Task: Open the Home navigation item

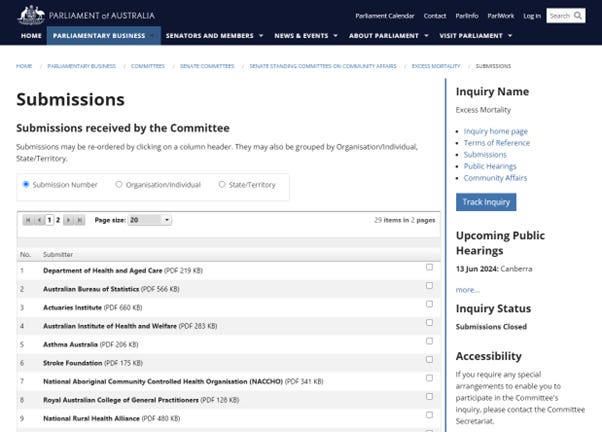Action: pos(31,36)
